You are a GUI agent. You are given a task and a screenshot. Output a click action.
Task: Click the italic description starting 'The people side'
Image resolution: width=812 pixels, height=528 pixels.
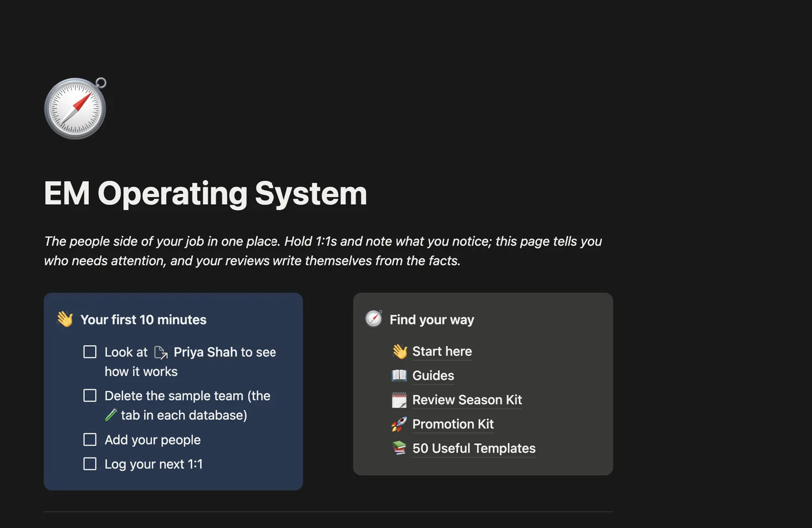323,251
